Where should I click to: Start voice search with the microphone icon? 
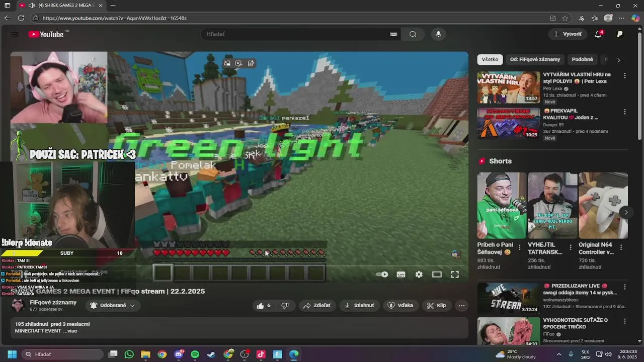tap(438, 34)
